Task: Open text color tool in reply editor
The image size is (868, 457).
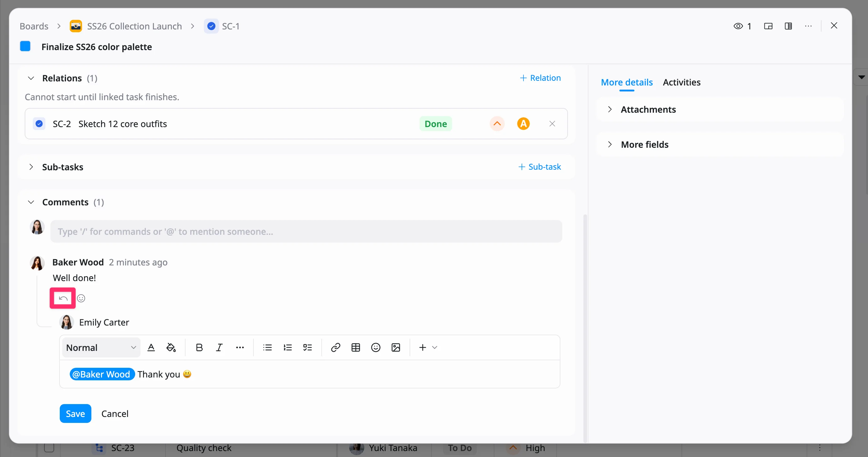Action: tap(151, 347)
